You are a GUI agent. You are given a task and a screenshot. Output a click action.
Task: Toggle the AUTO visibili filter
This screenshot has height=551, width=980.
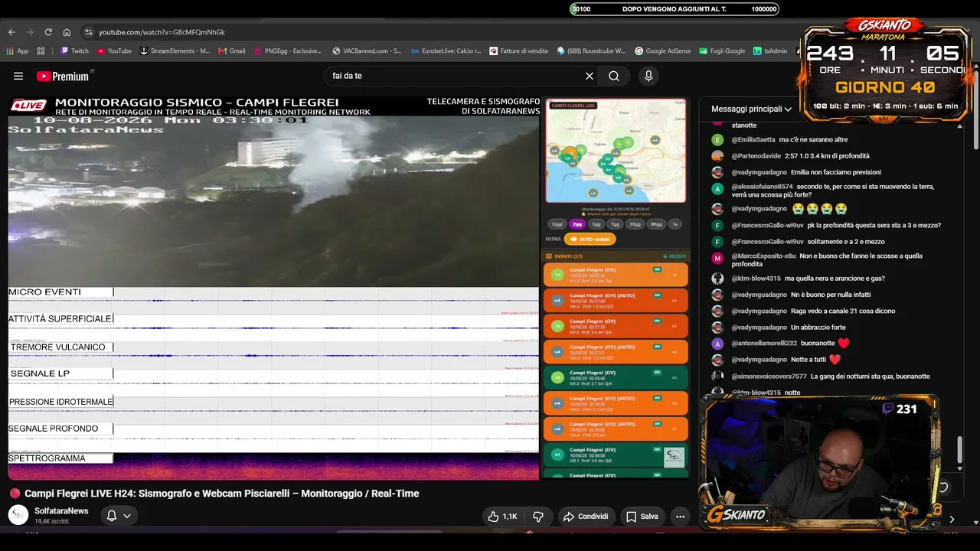(x=590, y=239)
